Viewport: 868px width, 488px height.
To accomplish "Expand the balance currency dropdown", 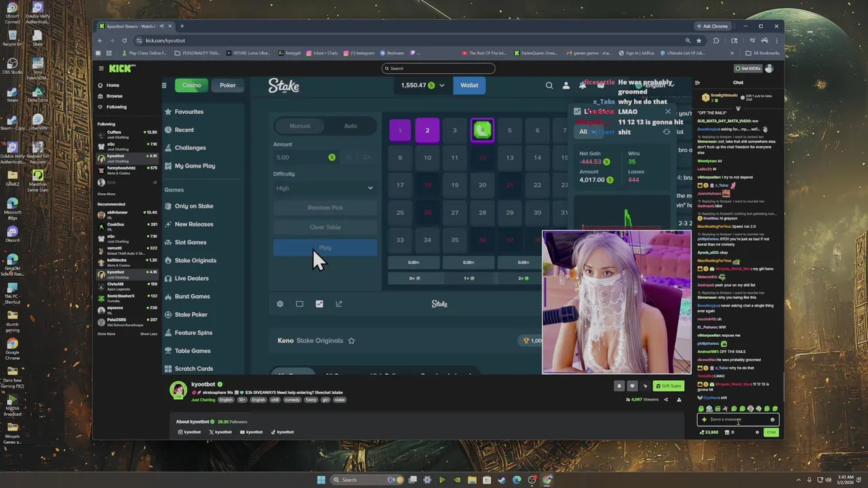I will (x=442, y=85).
